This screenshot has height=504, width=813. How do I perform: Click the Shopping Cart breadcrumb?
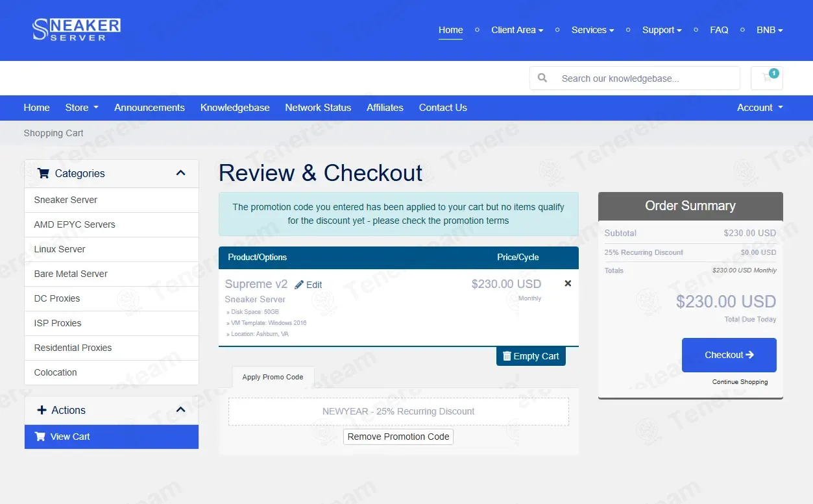(x=53, y=133)
